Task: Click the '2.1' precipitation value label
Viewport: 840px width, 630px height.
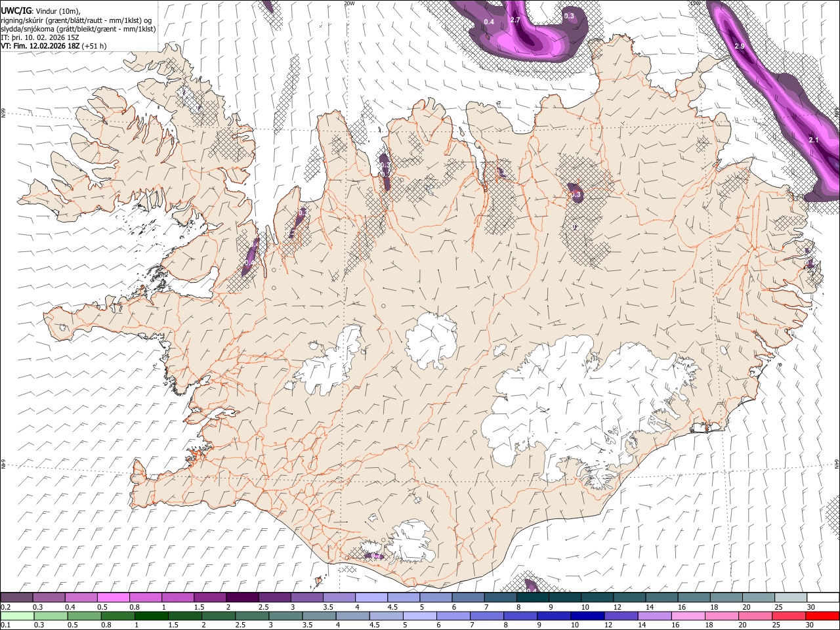Action: (x=814, y=140)
